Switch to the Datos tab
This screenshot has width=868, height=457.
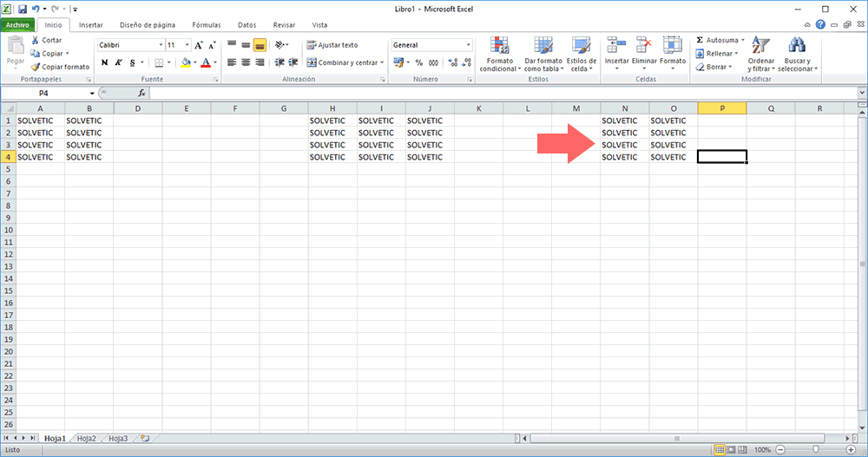tap(247, 25)
